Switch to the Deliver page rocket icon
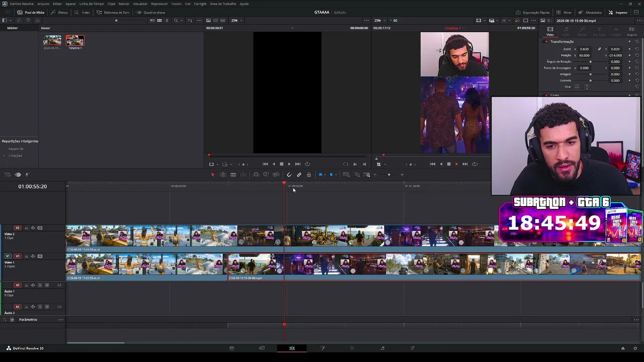 click(x=413, y=348)
